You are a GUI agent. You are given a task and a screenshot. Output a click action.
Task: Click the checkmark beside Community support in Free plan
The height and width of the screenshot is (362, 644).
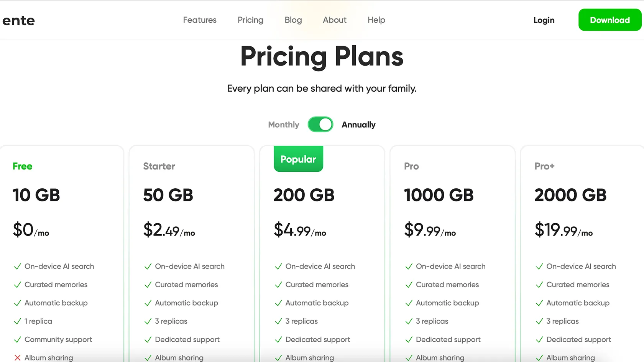point(17,340)
